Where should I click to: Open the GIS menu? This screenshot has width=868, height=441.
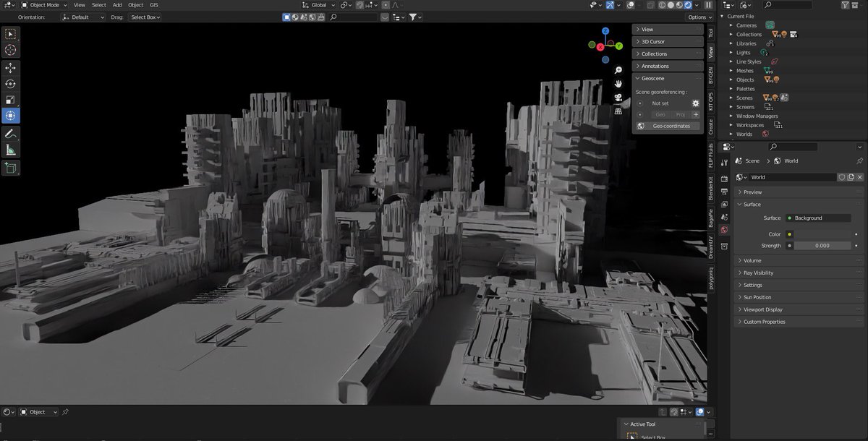click(x=153, y=5)
